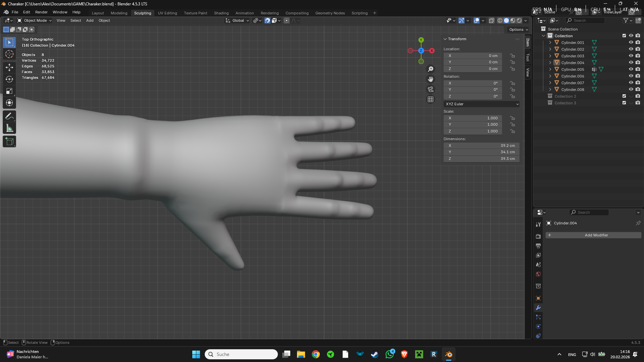
Task: Select the Annotate pencil tool
Action: [x=9, y=116]
